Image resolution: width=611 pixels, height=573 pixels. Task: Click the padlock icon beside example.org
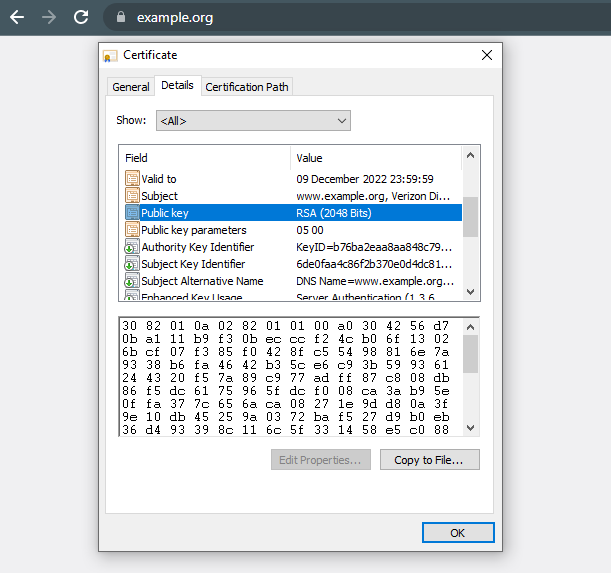tap(121, 17)
